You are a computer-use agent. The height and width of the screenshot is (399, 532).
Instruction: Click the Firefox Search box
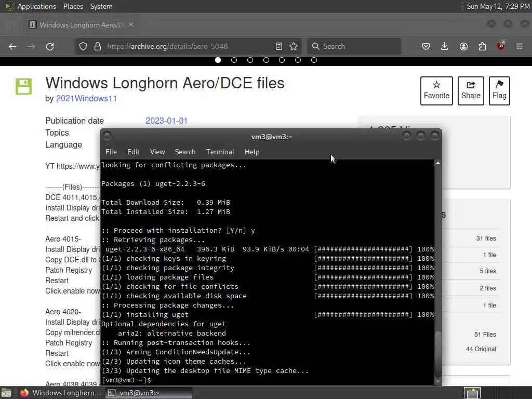point(354,46)
